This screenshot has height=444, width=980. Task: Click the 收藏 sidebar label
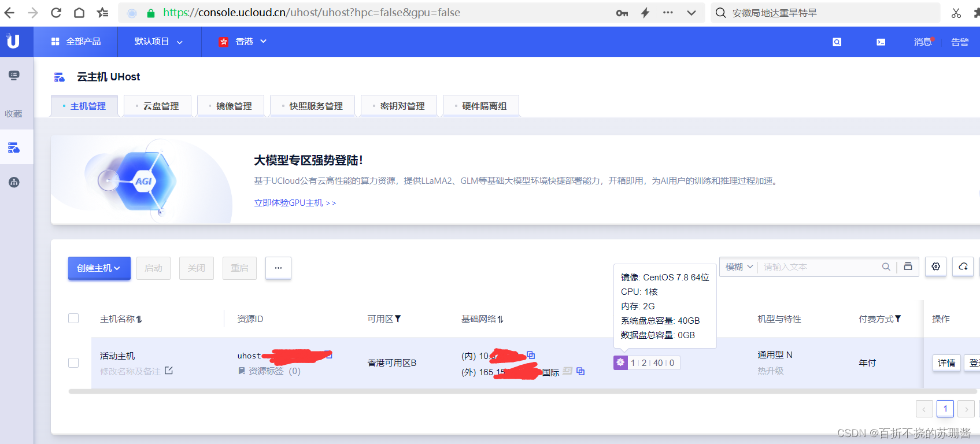pos(13,114)
